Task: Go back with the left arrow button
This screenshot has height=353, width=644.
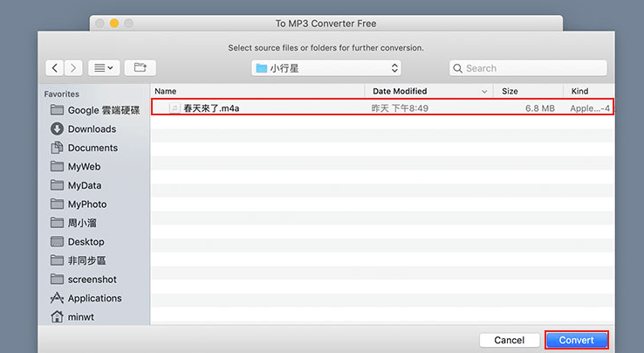Action: pos(55,68)
